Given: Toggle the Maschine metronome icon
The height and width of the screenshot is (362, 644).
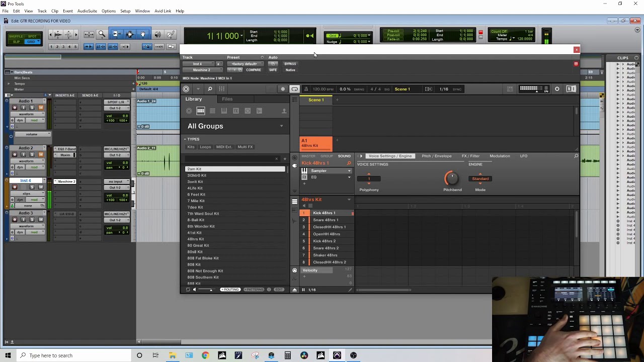Looking at the screenshot, I should pyautogui.click(x=306, y=89).
